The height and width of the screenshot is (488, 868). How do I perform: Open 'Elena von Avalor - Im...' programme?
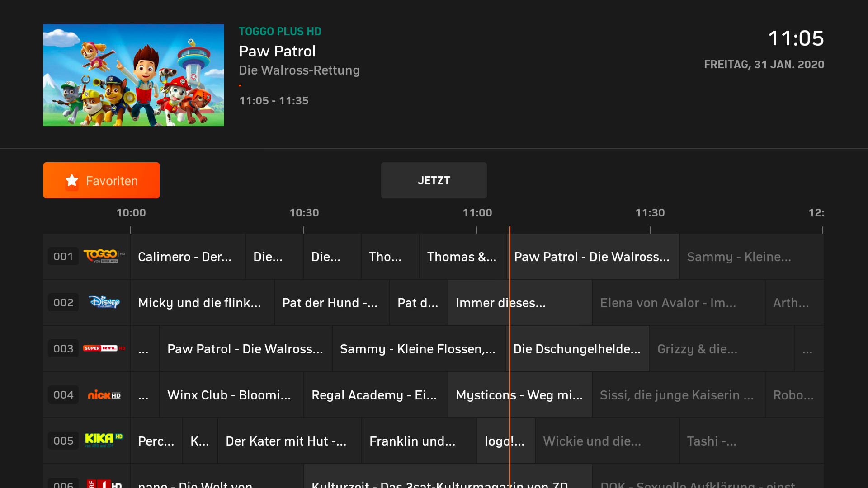(x=679, y=303)
